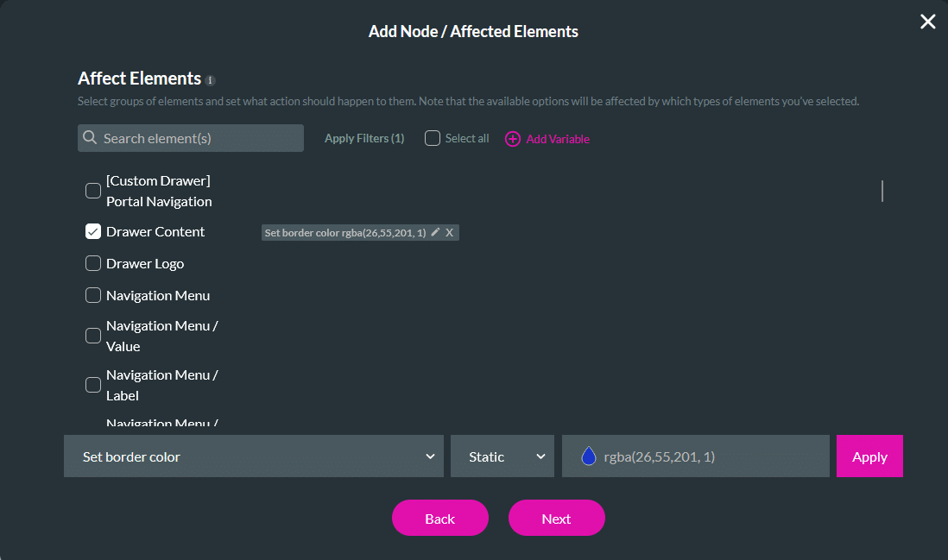Remove the border color tag using the X icon
This screenshot has height=560, width=948.
[449, 232]
